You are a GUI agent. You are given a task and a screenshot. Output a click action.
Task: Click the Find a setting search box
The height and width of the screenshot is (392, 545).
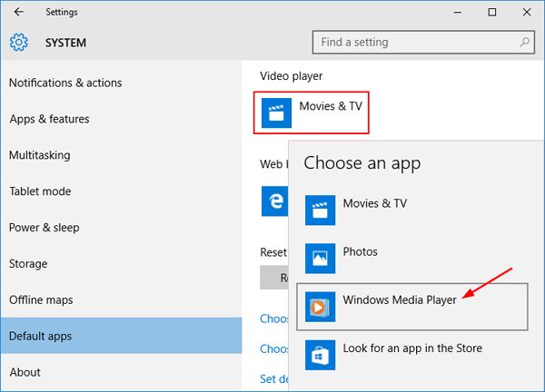tap(413, 43)
